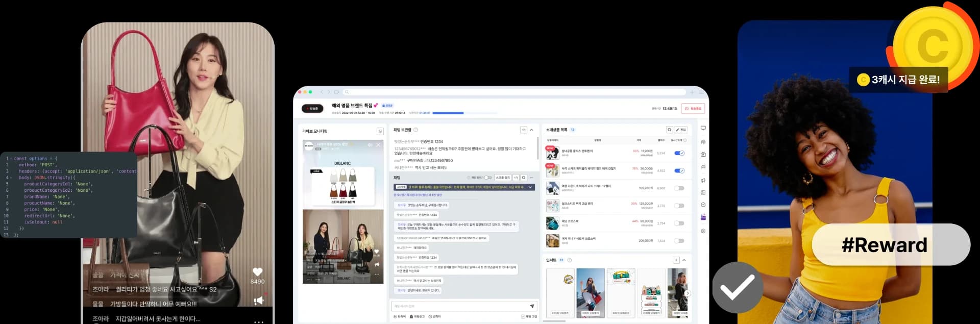Collapse the insert panel
980x324 pixels.
point(684,260)
